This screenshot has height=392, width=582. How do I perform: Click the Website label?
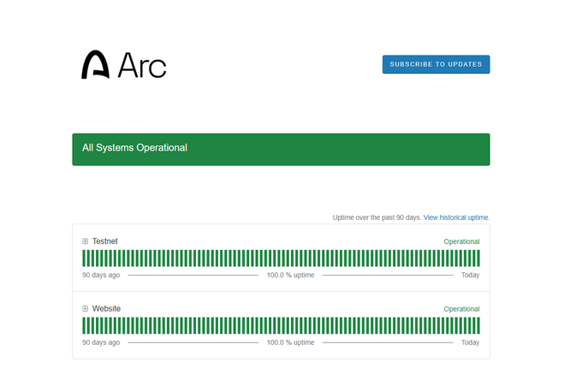pos(106,308)
